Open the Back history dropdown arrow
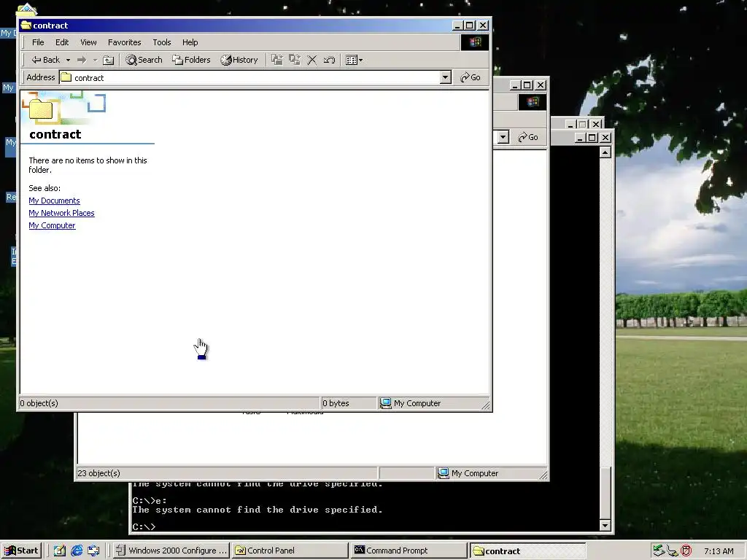The height and width of the screenshot is (560, 747). coord(68,60)
